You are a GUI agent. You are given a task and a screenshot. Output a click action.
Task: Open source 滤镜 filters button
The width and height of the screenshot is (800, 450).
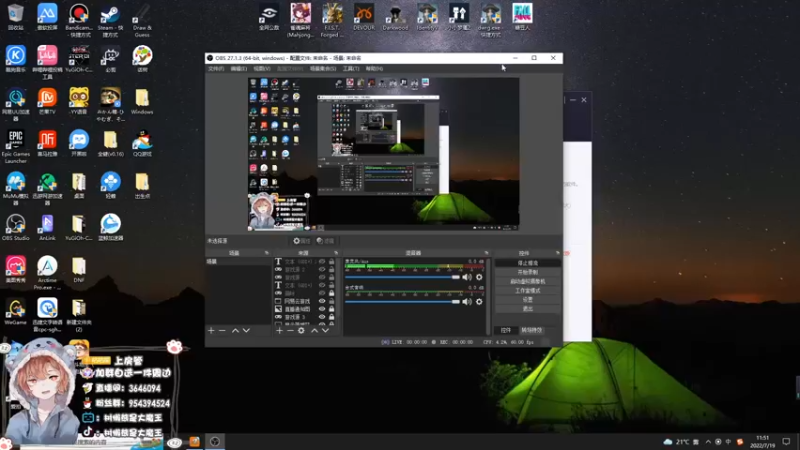[326, 241]
